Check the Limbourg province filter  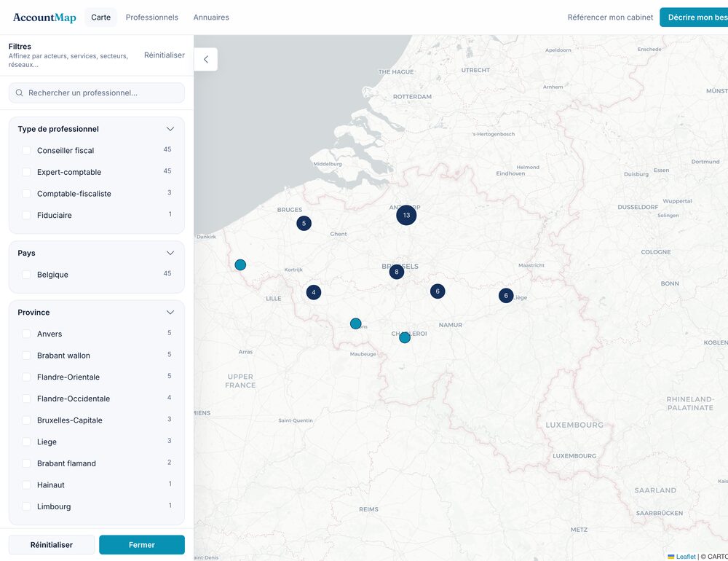tap(26, 506)
